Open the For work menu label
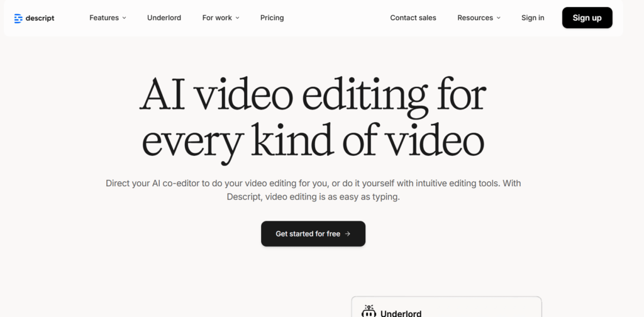Image resolution: width=644 pixels, height=317 pixels. tap(217, 18)
